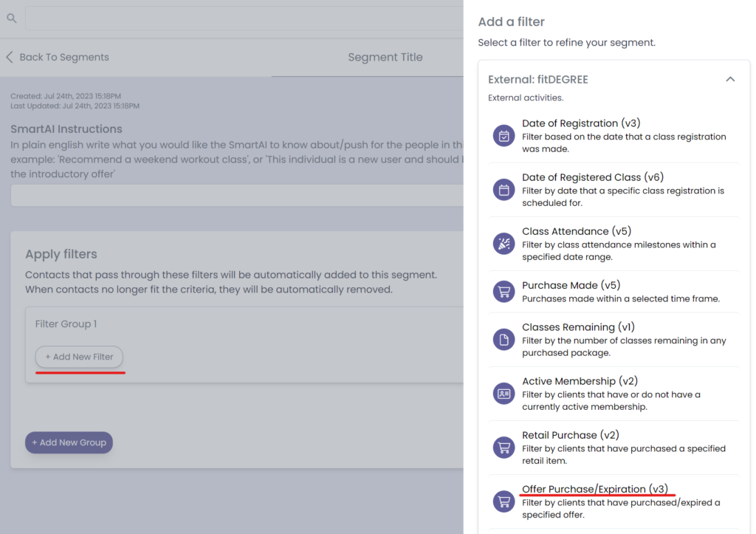
Task: Click the Retail Purchase cart icon
Action: 504,448
